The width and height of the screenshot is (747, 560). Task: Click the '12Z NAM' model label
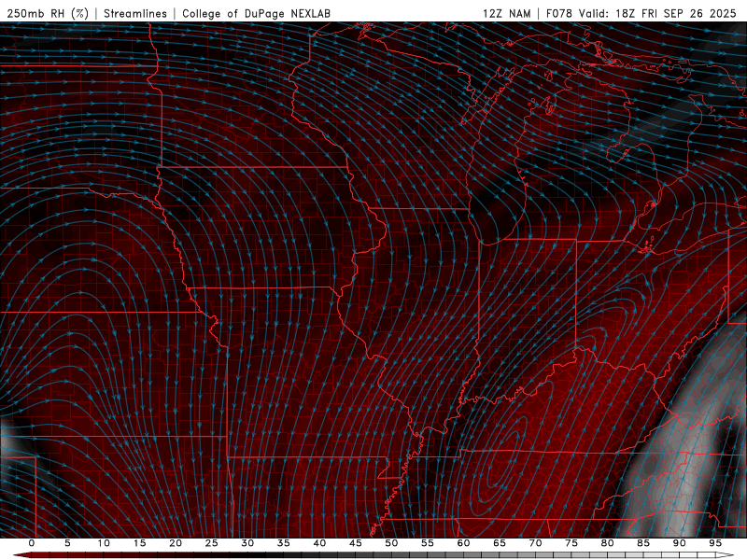pos(507,13)
